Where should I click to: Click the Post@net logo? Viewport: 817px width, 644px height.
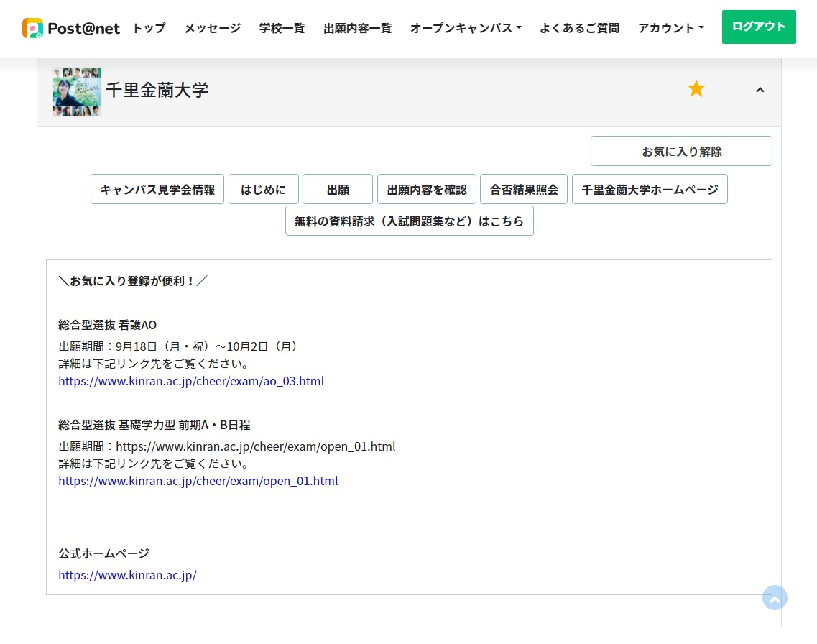(x=71, y=28)
